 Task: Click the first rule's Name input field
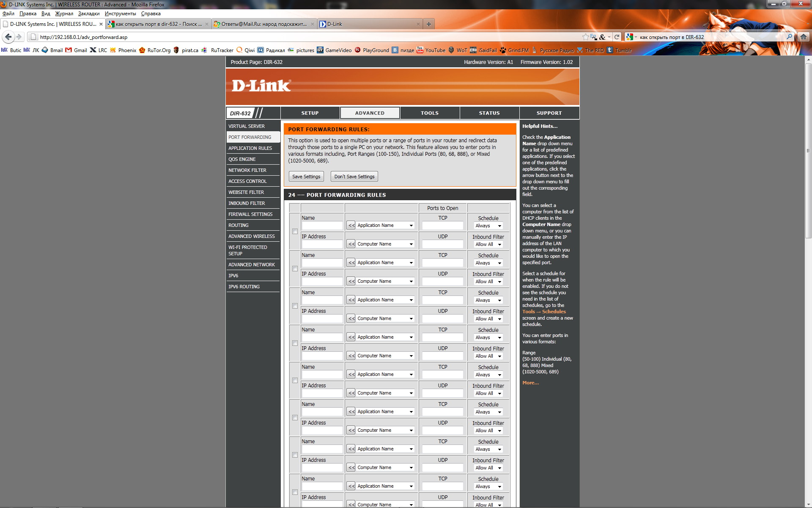click(x=322, y=226)
